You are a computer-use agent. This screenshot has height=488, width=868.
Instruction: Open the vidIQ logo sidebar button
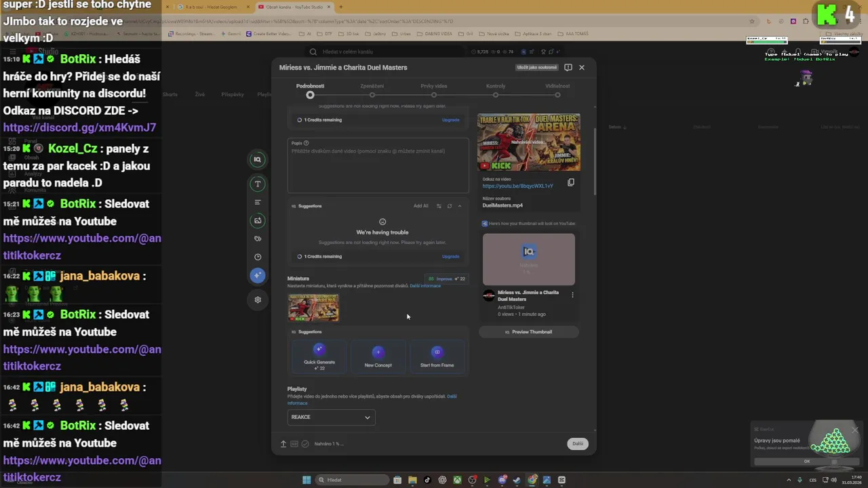[257, 159]
